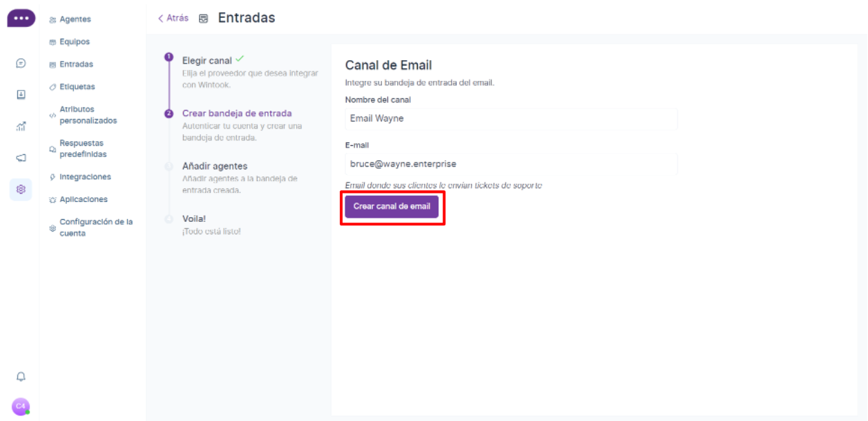This screenshot has width=868, height=421.
Task: Select Entradas in the settings menu
Action: pyautogui.click(x=76, y=64)
